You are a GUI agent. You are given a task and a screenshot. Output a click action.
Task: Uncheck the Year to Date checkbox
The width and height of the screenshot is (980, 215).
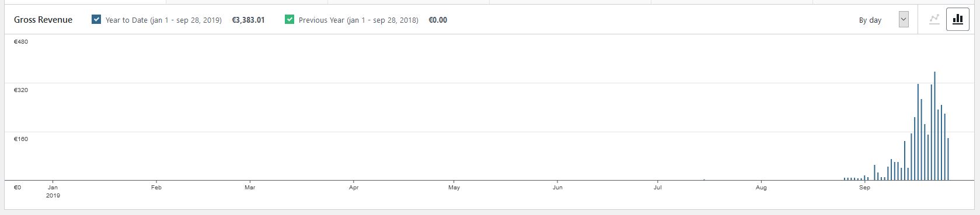pyautogui.click(x=96, y=19)
